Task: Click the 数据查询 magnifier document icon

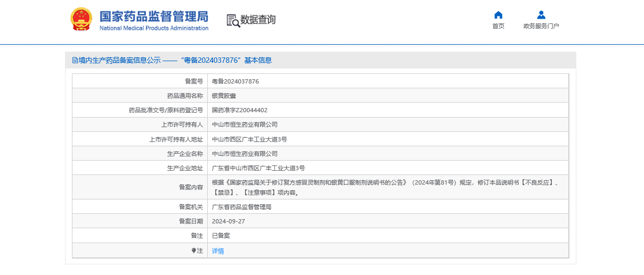Action: coord(233,20)
